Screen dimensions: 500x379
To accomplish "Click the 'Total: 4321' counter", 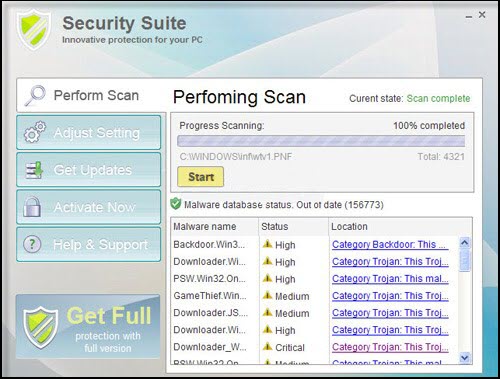I will (x=441, y=156).
